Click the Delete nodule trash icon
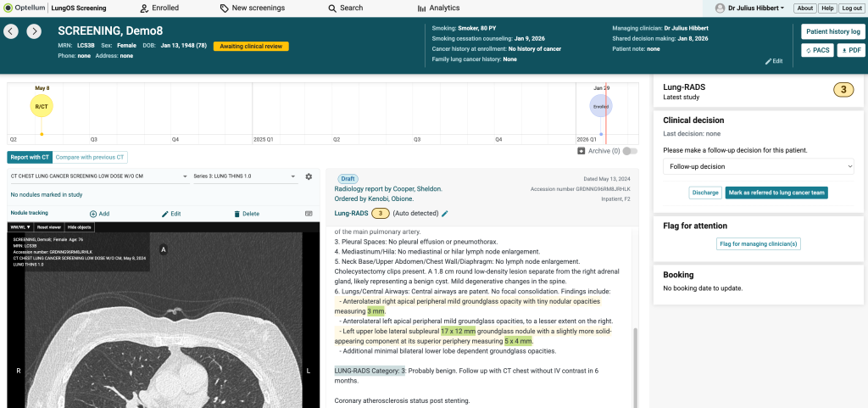The image size is (868, 408). (237, 214)
